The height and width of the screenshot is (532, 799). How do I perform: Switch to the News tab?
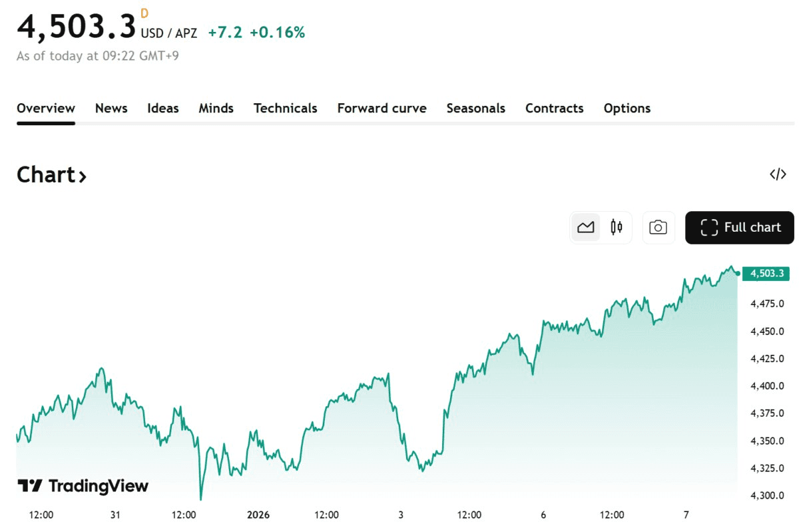click(111, 108)
